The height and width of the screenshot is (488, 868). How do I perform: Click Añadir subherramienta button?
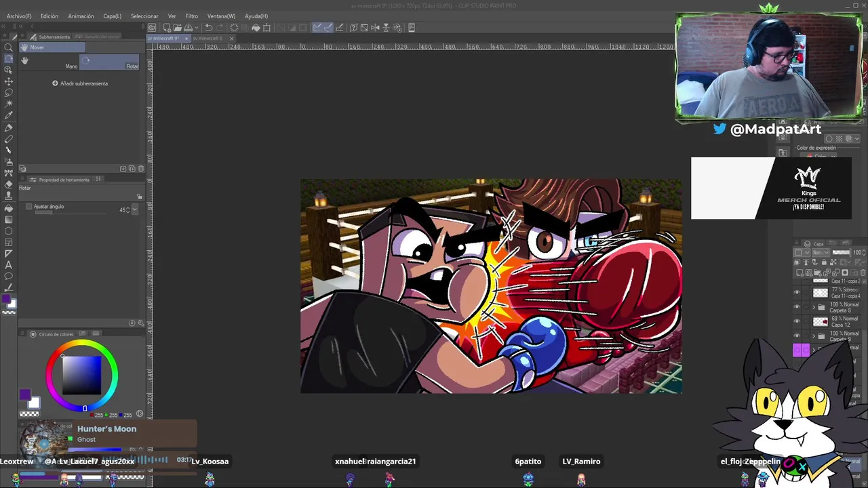(x=80, y=83)
